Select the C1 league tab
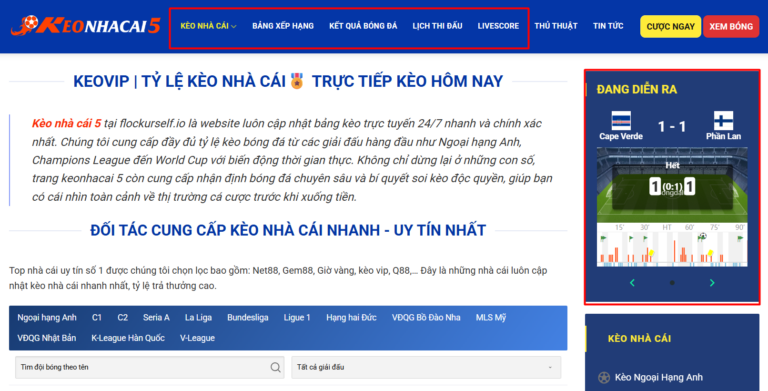The height and width of the screenshot is (391, 768). click(x=96, y=318)
